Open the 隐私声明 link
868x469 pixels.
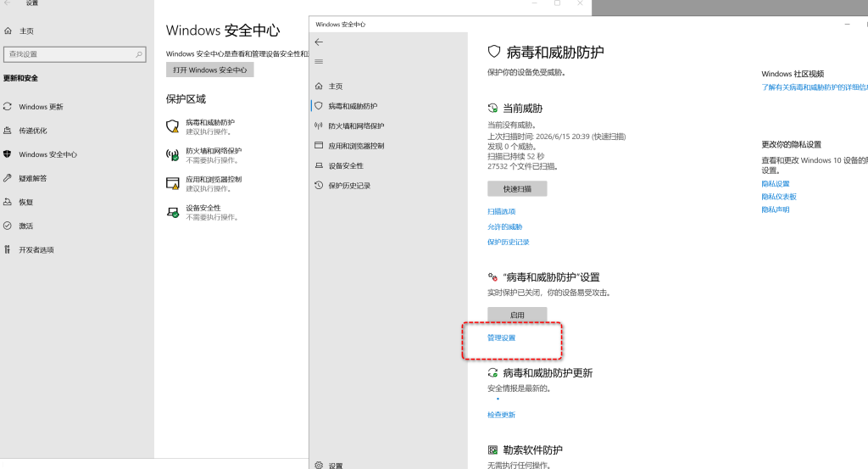tap(776, 209)
